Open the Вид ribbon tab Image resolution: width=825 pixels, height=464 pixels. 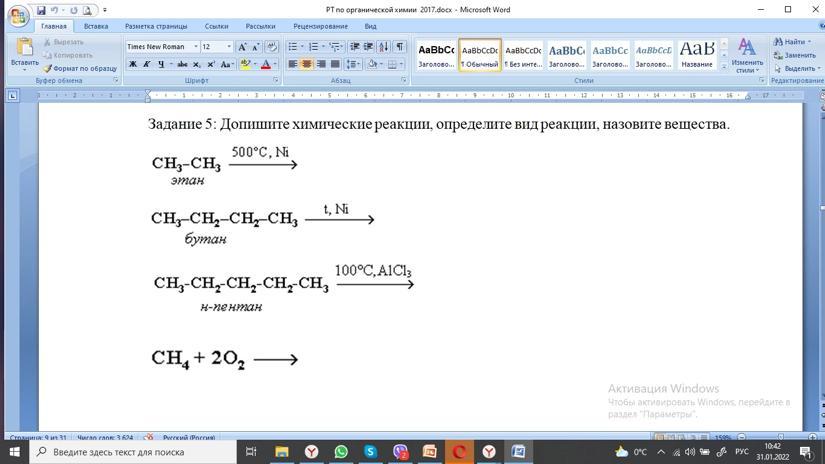click(370, 26)
